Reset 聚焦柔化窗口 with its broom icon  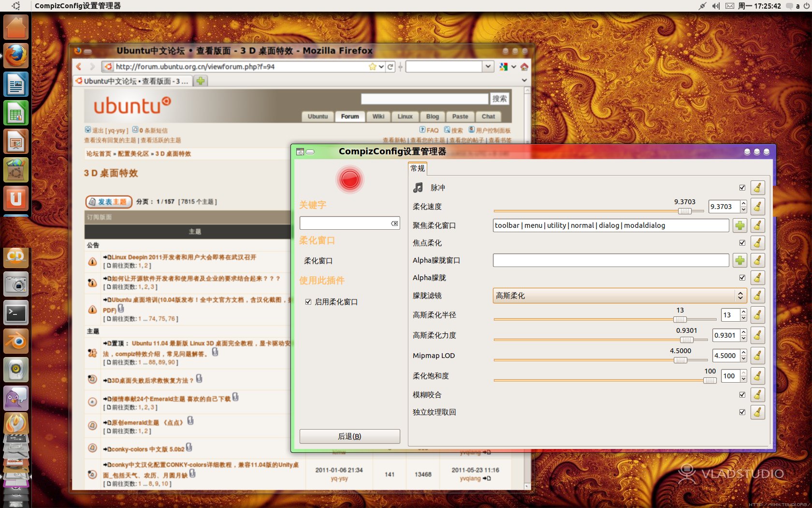tap(757, 225)
